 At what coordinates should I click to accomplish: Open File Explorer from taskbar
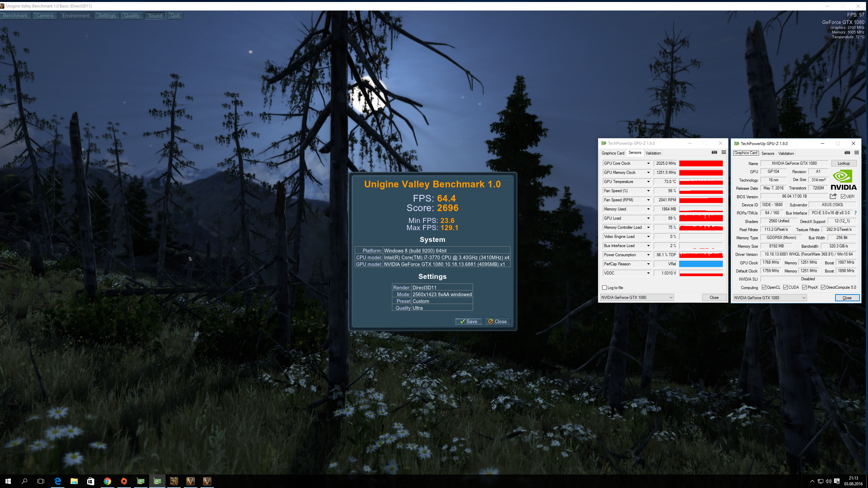coord(74,481)
